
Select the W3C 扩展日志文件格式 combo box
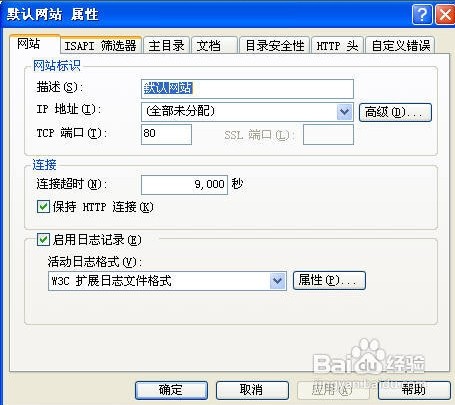click(x=167, y=281)
